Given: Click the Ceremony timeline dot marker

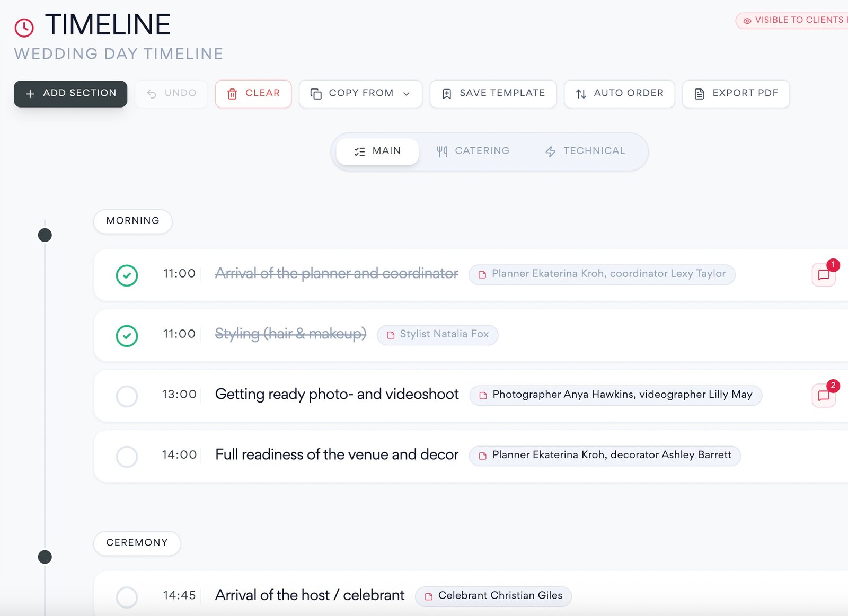Looking at the screenshot, I should [45, 557].
